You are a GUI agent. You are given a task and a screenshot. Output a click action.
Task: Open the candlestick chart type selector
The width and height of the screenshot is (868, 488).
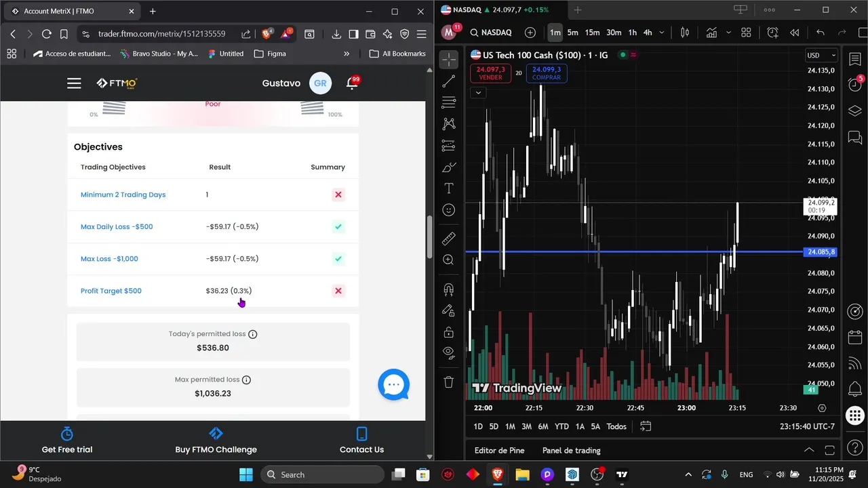pos(685,33)
